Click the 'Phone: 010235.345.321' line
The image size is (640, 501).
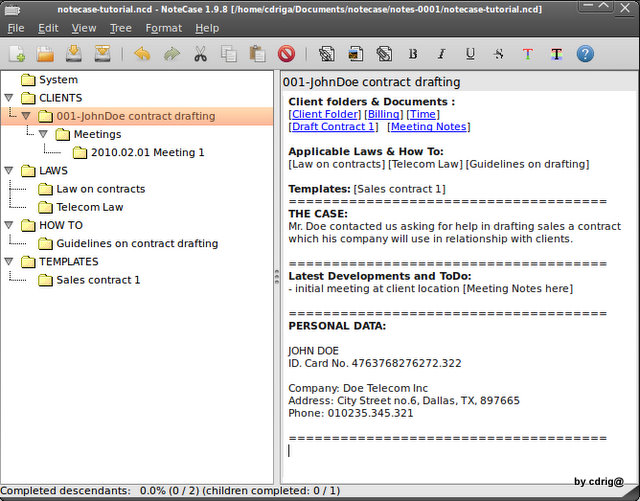tap(351, 413)
